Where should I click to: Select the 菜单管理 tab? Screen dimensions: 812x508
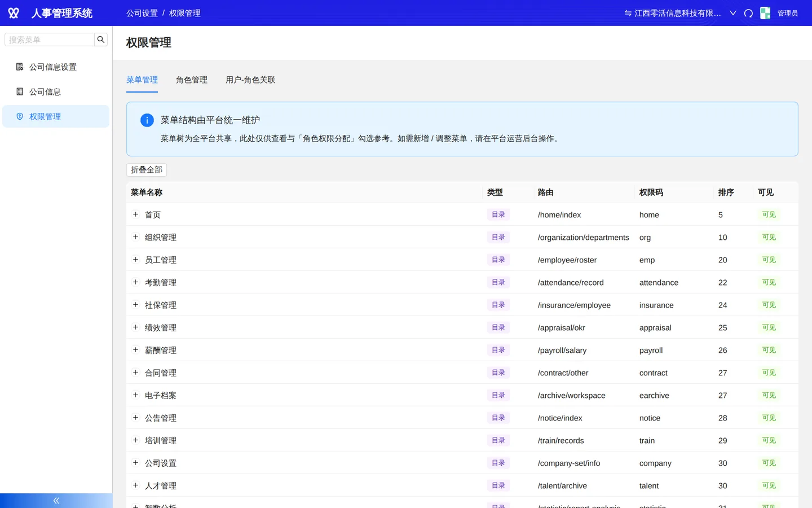pyautogui.click(x=142, y=80)
